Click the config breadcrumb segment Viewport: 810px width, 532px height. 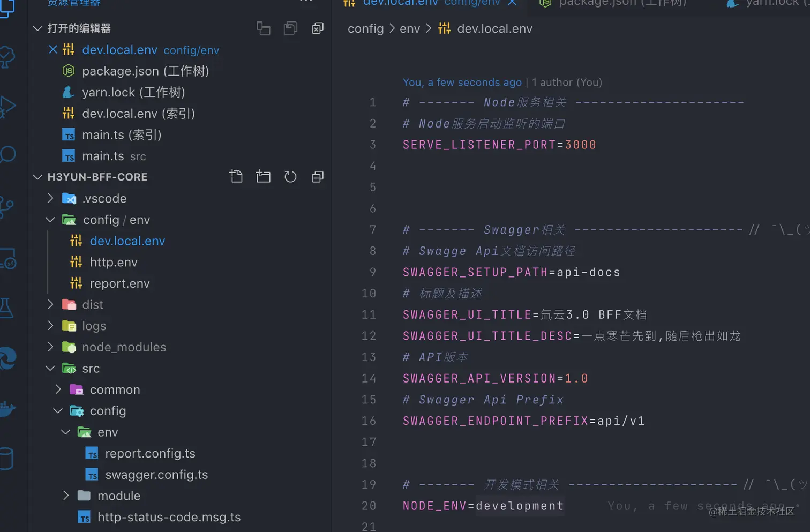[365, 28]
